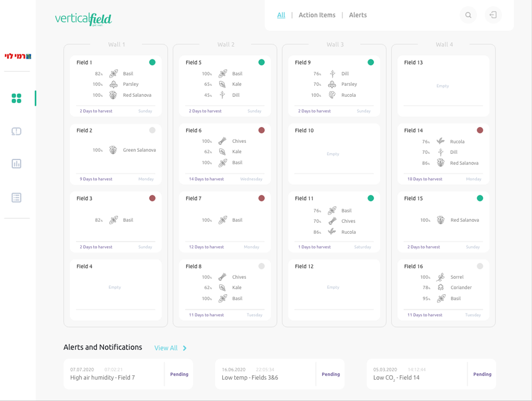
Task: Click Basil plant icon in Field 1
Action: coord(113,73)
